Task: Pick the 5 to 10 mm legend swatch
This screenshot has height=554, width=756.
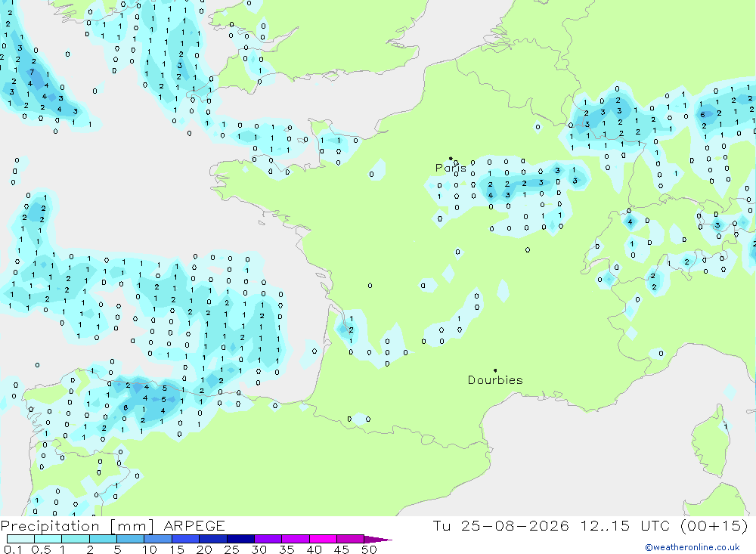Action: click(x=131, y=539)
